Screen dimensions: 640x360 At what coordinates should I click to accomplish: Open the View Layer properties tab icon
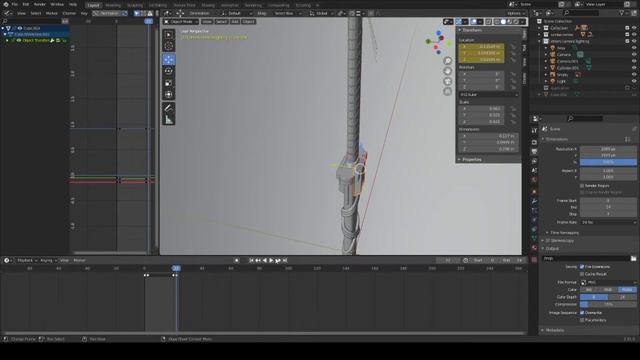pos(534,161)
